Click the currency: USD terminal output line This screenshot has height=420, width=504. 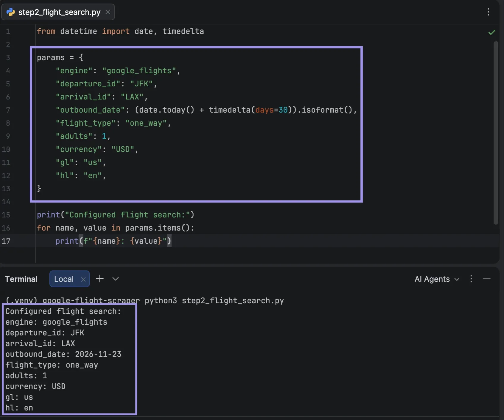[35, 386]
